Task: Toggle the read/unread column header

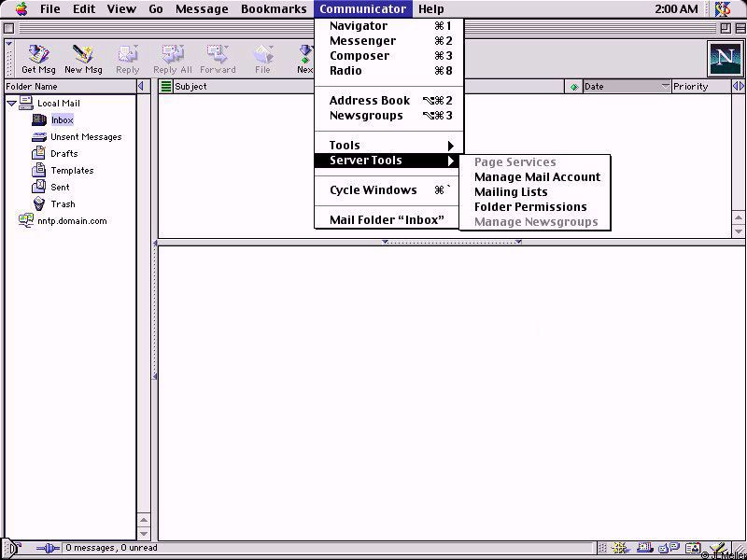Action: [573, 87]
